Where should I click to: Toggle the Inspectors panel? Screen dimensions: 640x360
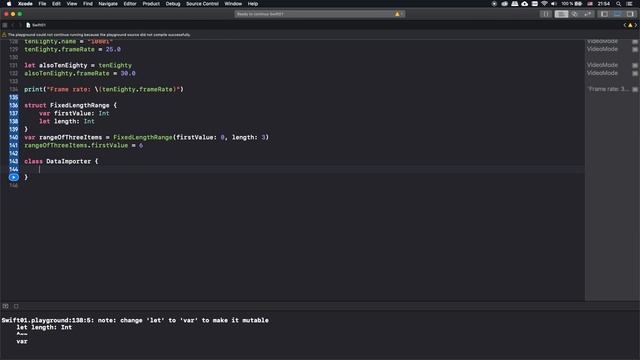[630, 14]
